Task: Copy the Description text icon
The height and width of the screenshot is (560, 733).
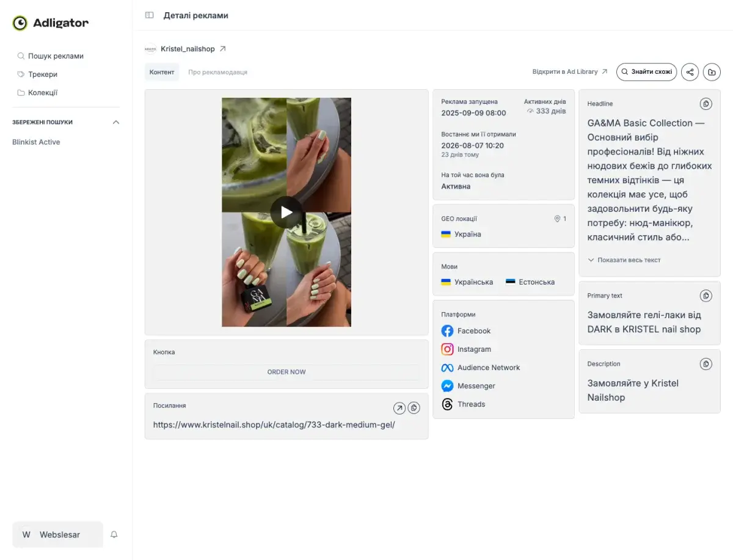Action: click(706, 364)
